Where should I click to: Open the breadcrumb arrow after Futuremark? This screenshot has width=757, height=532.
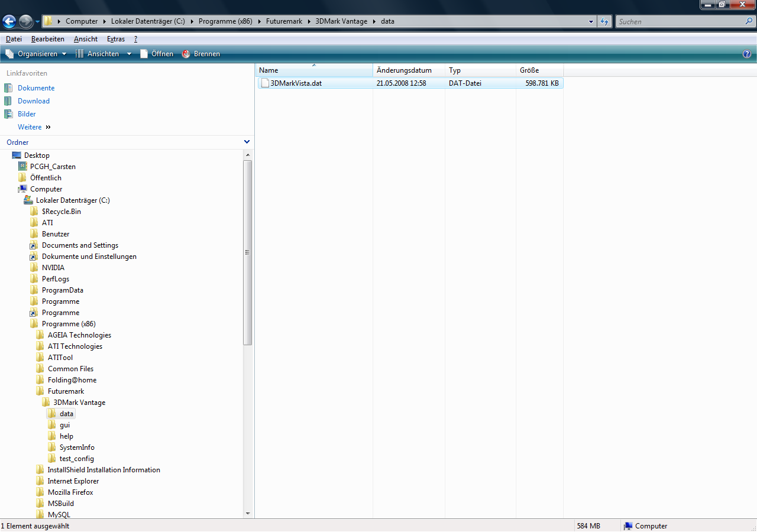pyautogui.click(x=309, y=21)
